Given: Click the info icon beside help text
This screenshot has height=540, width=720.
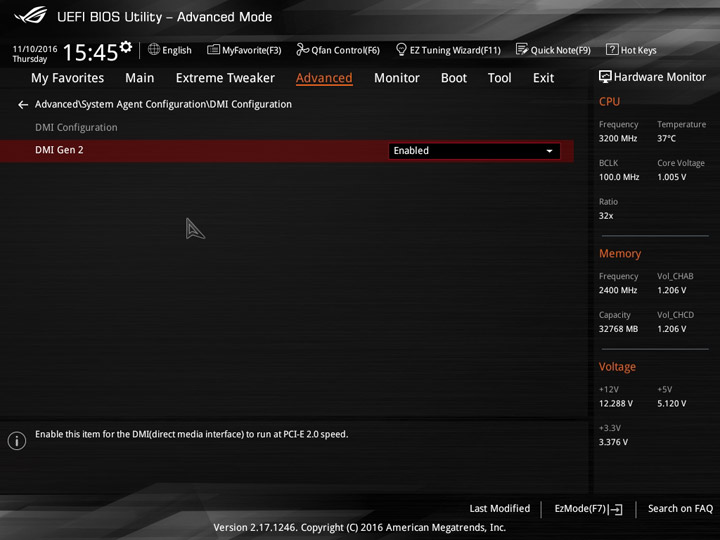Looking at the screenshot, I should [17, 441].
